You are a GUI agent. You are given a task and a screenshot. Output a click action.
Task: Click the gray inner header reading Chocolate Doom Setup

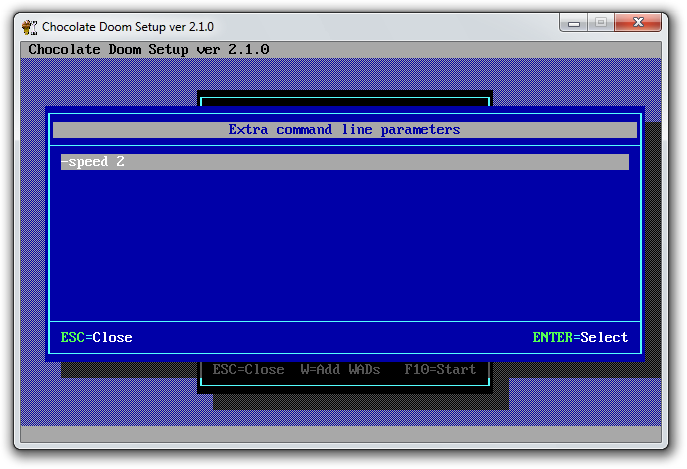pyautogui.click(x=148, y=49)
